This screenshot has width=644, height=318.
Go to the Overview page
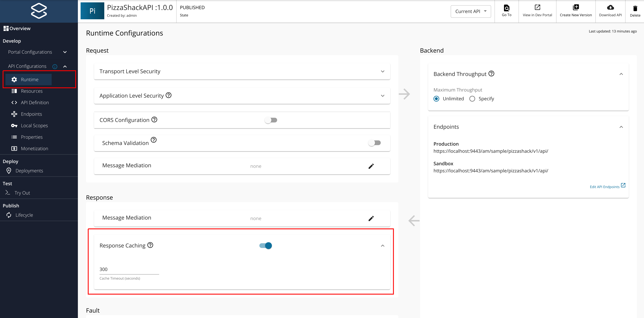(x=20, y=28)
